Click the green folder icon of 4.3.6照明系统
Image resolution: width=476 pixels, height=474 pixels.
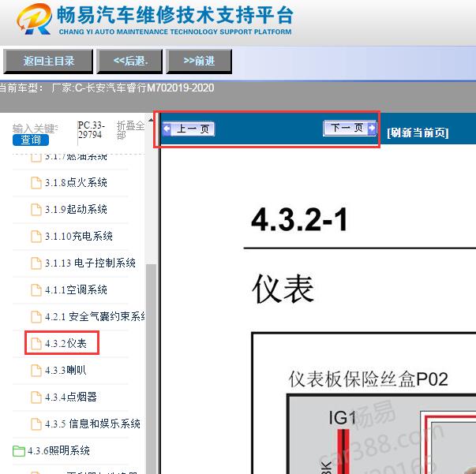tap(19, 451)
